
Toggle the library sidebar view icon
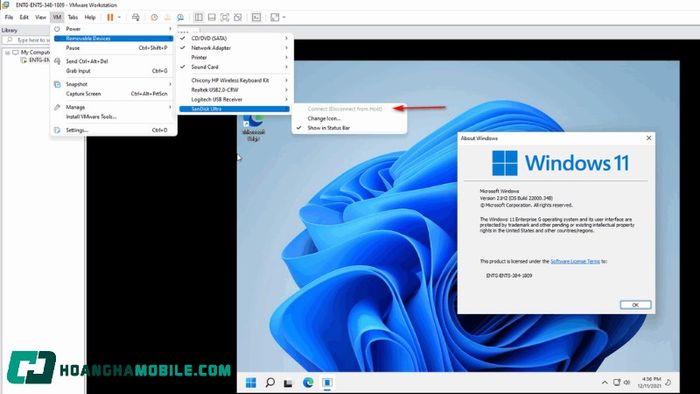click(199, 17)
